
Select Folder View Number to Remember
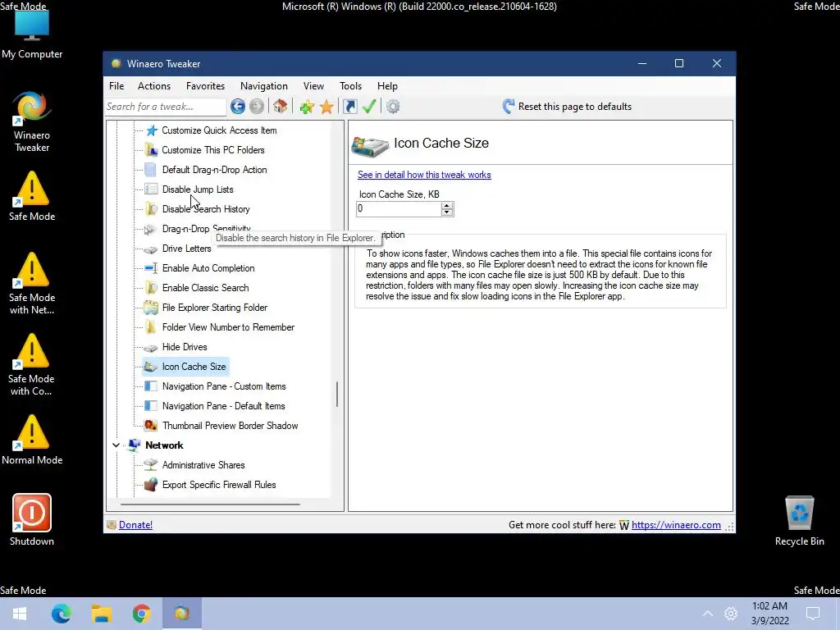(228, 327)
